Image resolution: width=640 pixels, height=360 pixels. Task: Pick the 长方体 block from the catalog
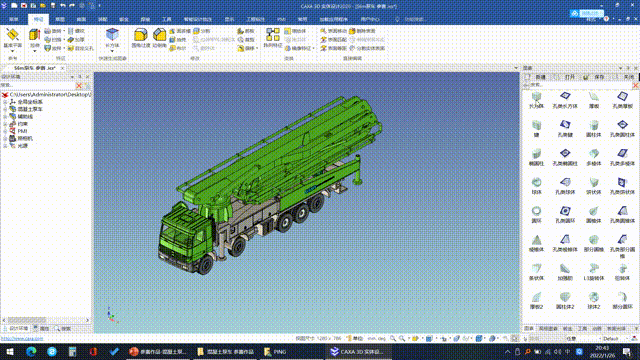click(536, 100)
